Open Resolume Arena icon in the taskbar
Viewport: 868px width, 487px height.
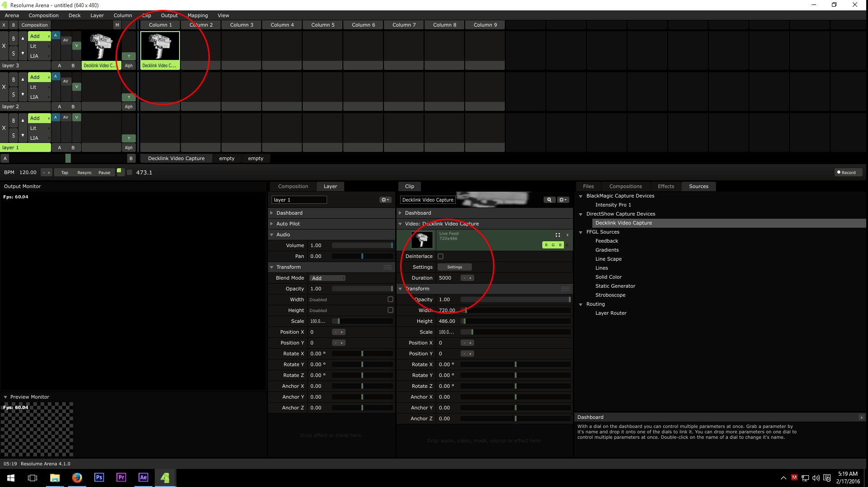[x=165, y=478]
